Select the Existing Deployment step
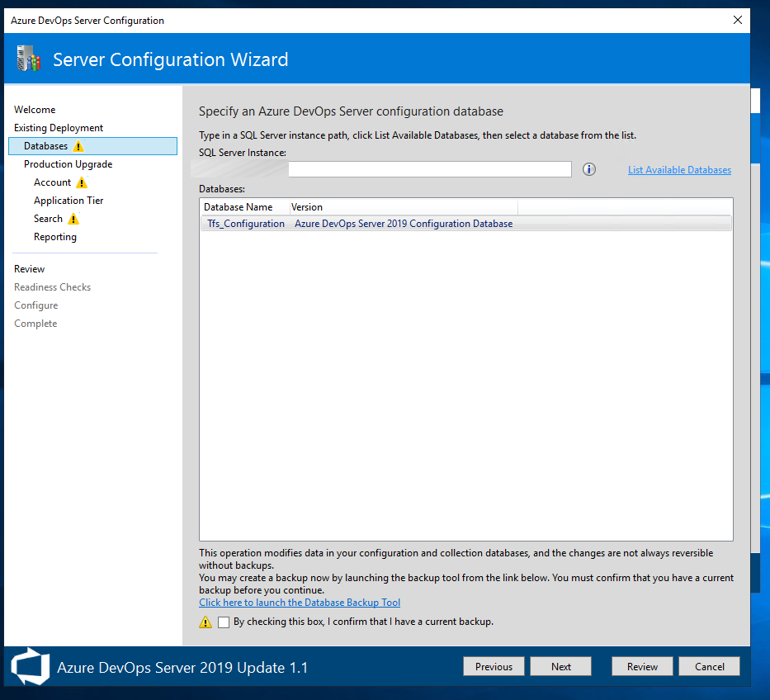Image resolution: width=770 pixels, height=700 pixels. coord(59,128)
